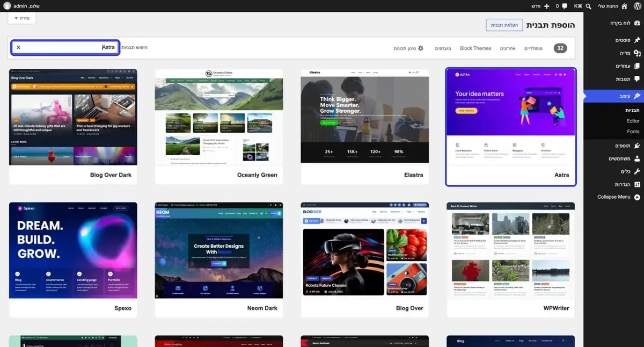Click the WordPress logo in the admin bar

point(637,6)
